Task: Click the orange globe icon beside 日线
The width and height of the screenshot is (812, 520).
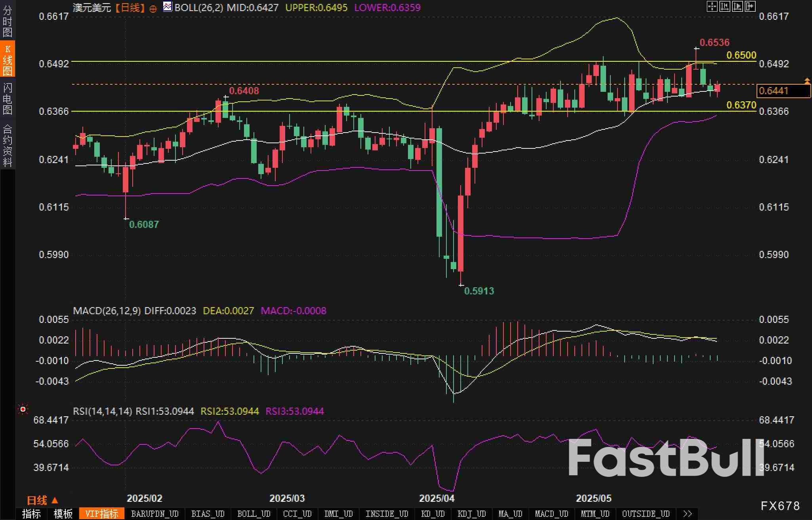Action: pos(153,9)
